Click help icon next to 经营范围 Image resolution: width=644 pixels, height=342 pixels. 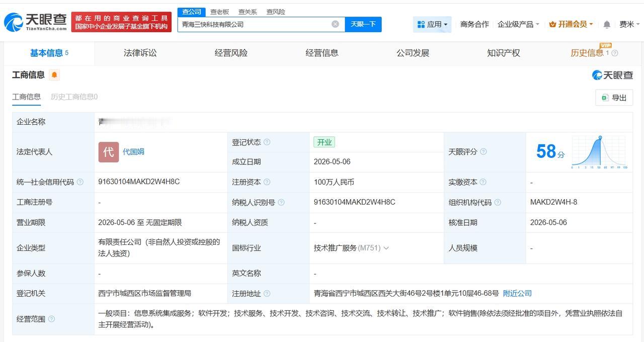click(x=51, y=319)
